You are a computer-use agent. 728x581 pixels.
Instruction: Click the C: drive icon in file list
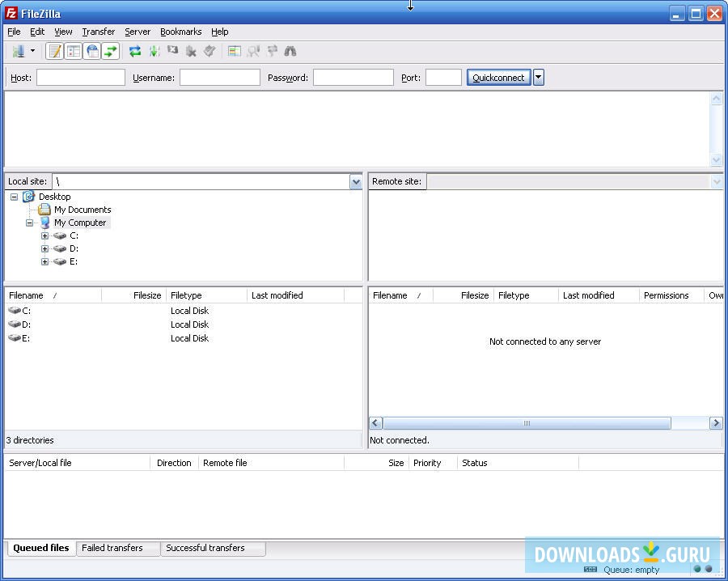[15, 310]
